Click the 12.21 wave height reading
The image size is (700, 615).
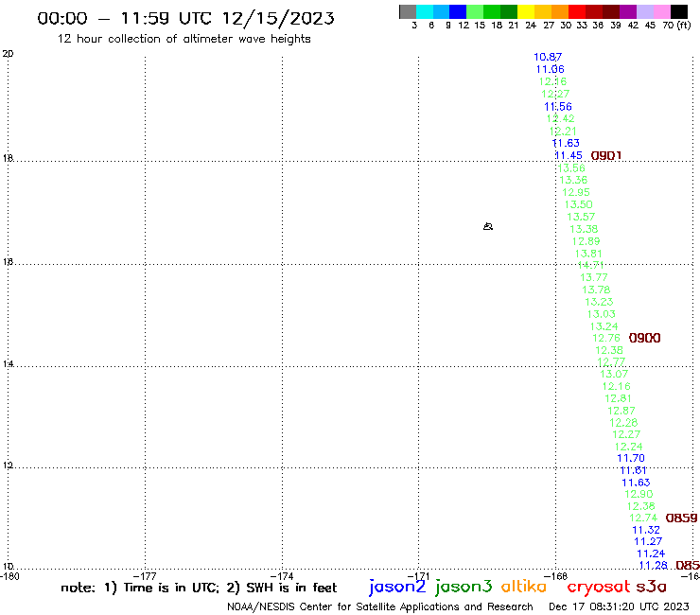563,131
